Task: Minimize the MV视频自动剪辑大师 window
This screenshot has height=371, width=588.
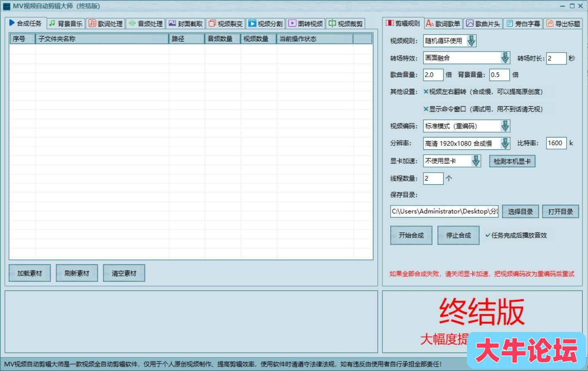Action: point(563,6)
